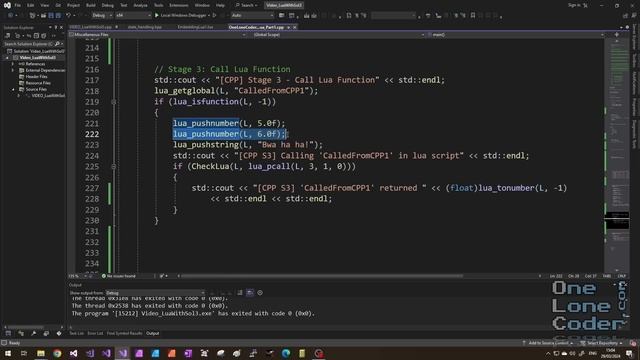
Task: Open the View menu
Action: point(44,5)
